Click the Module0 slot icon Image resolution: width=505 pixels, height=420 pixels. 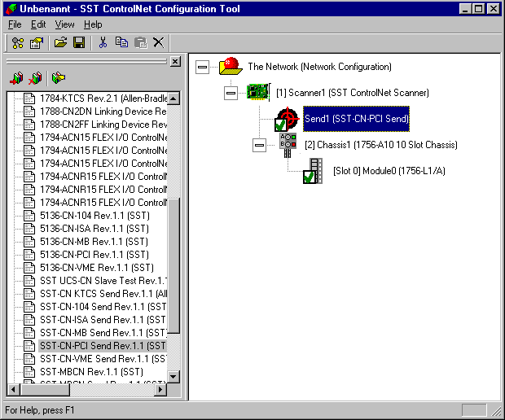click(x=313, y=171)
